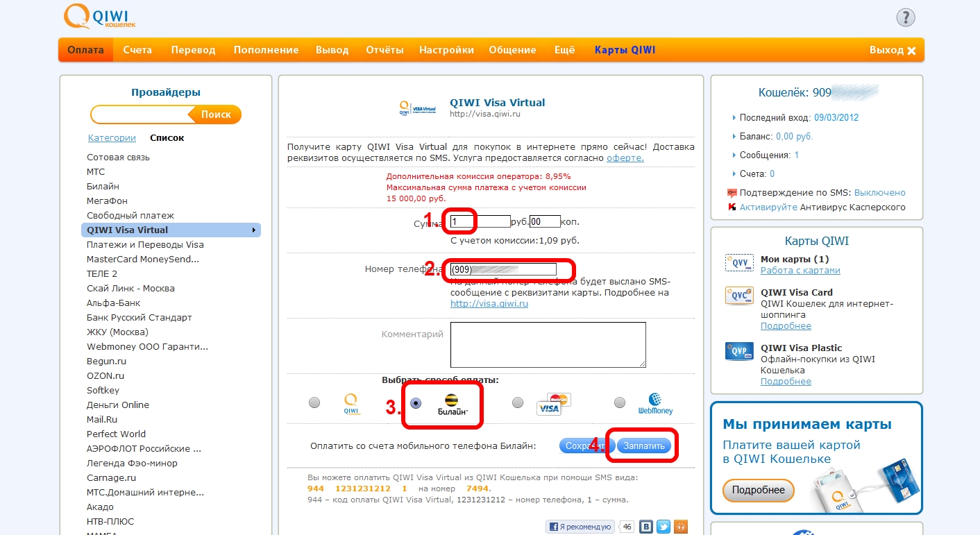
Task: Click the QVC QIWI Visa Card icon
Action: (x=739, y=296)
